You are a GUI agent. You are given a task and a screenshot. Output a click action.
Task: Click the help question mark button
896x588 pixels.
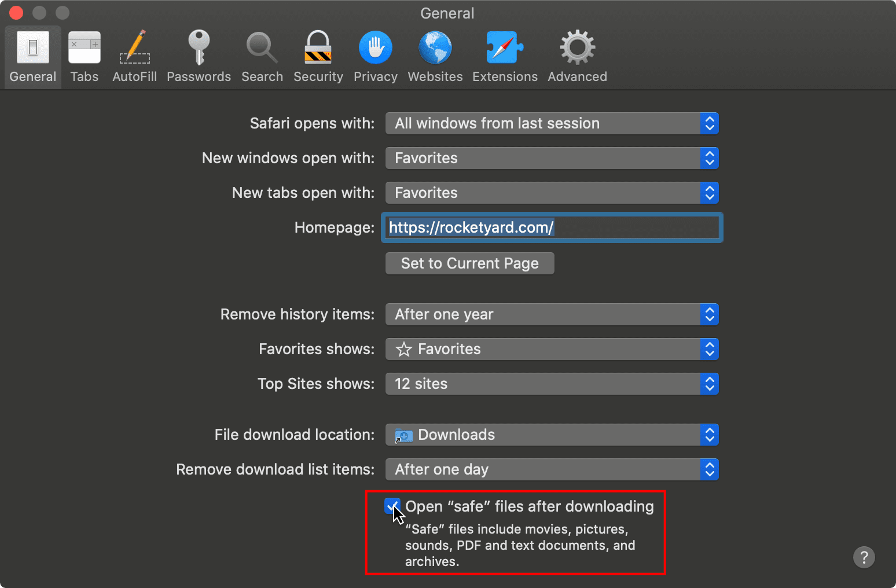[x=864, y=557]
